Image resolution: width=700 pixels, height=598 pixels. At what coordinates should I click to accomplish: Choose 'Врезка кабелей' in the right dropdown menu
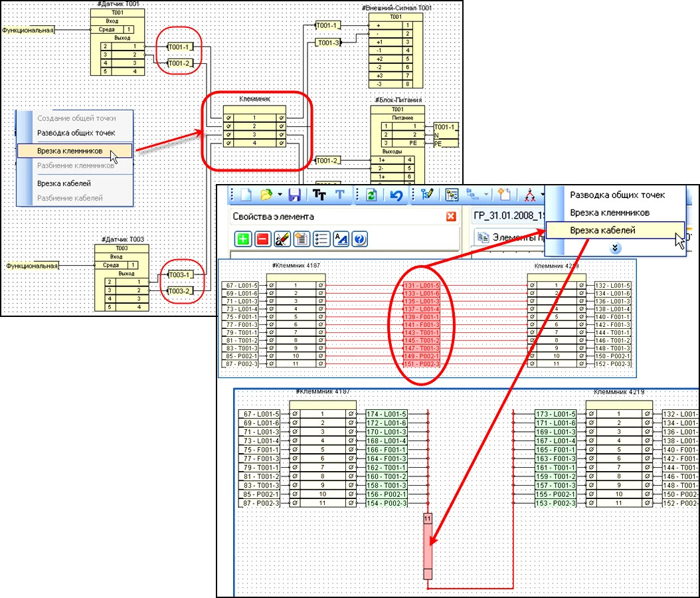point(602,230)
